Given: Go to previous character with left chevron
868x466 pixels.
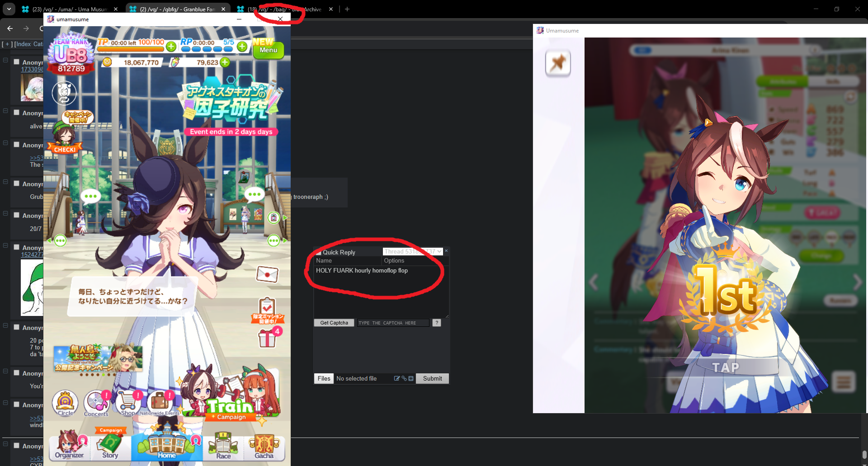Looking at the screenshot, I should (594, 282).
